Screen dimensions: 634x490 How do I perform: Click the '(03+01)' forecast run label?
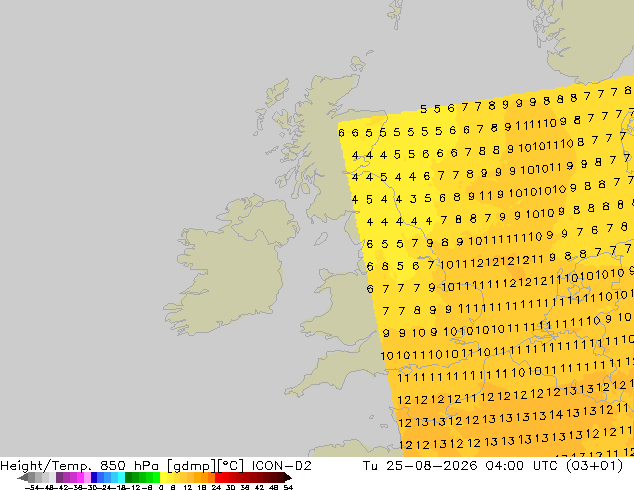tap(594, 466)
